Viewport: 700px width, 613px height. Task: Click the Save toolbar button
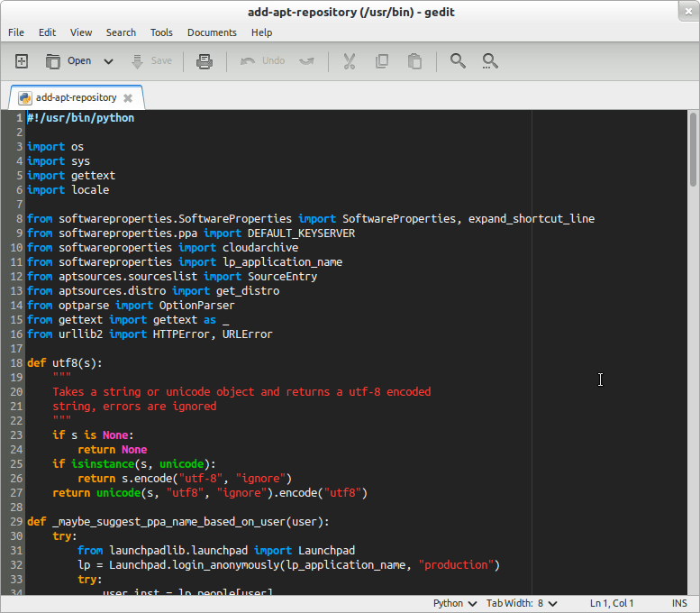click(x=150, y=61)
